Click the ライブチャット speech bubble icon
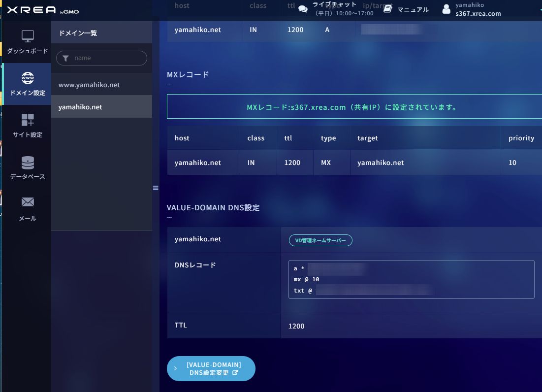The image size is (542, 392). (x=303, y=9)
